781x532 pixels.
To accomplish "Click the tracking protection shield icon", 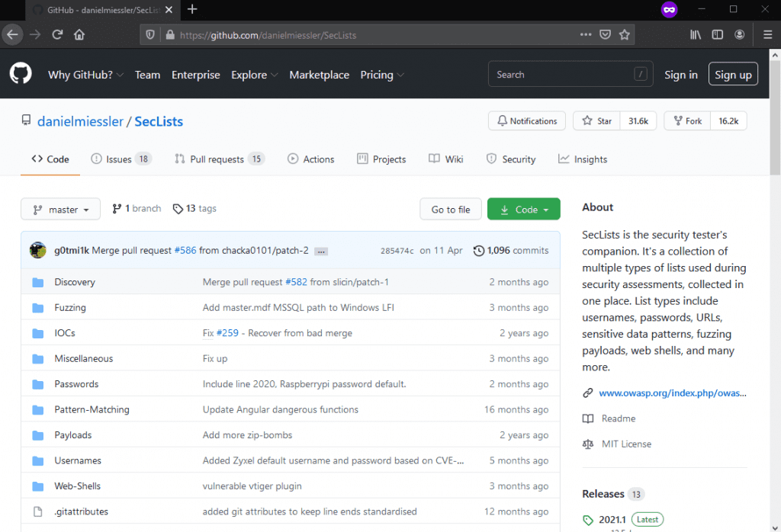I will point(150,35).
